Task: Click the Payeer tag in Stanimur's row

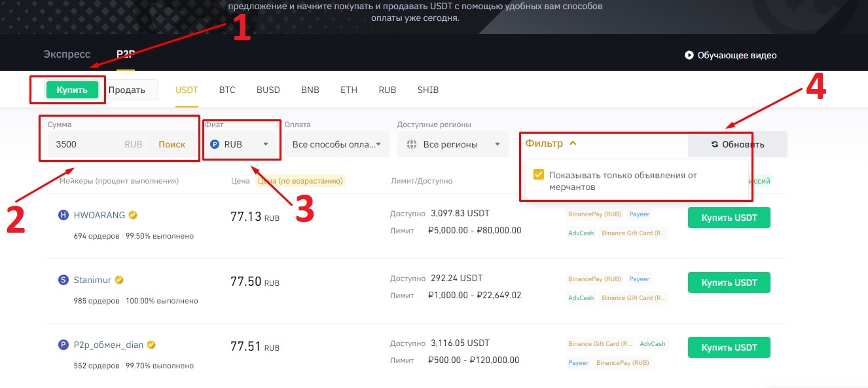Action: tap(640, 279)
